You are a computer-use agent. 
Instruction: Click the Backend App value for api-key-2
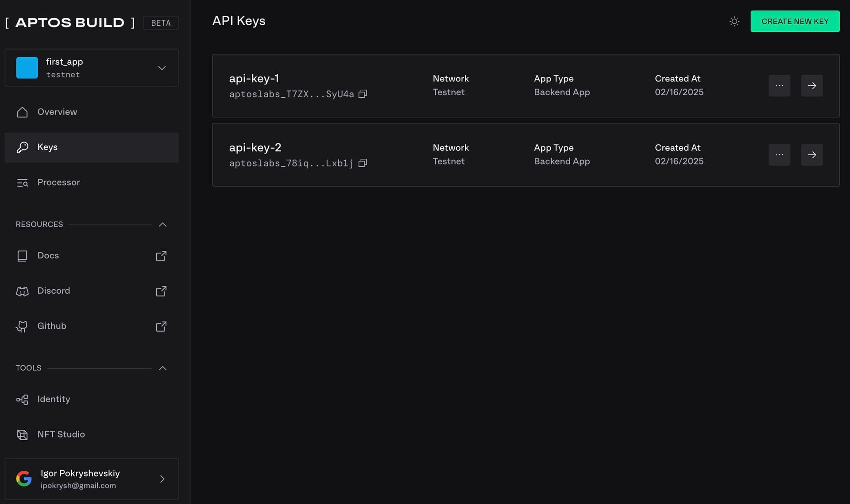pos(562,161)
